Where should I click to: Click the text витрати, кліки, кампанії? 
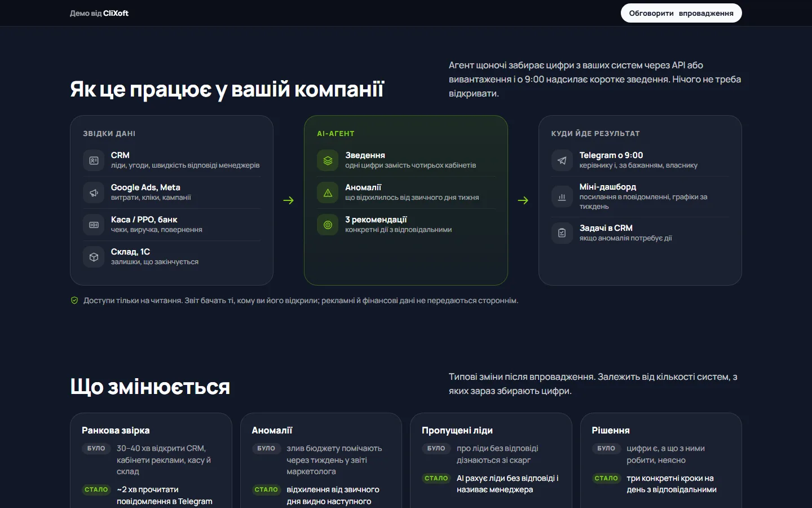click(151, 198)
